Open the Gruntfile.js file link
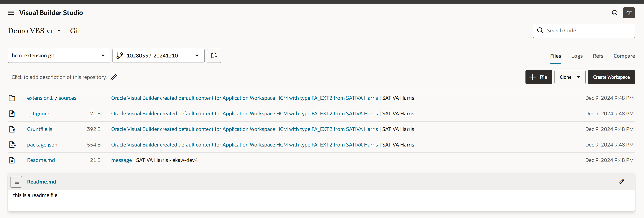This screenshot has width=644, height=218. point(40,129)
